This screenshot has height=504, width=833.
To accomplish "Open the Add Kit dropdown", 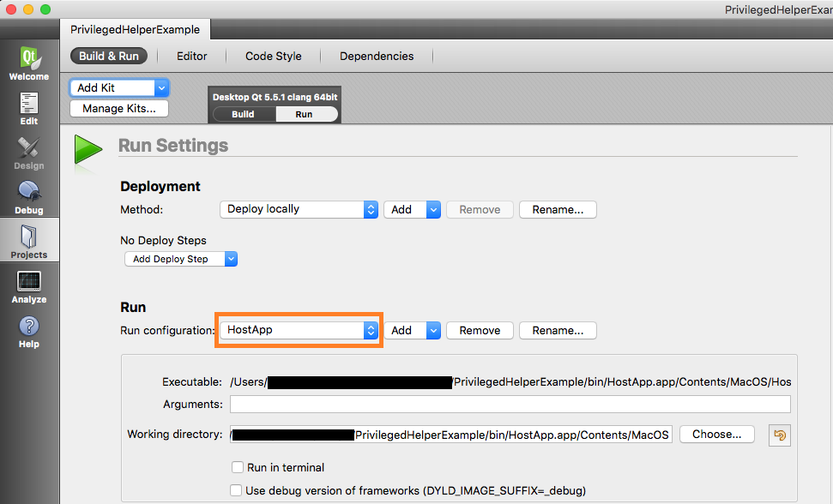I will click(119, 88).
